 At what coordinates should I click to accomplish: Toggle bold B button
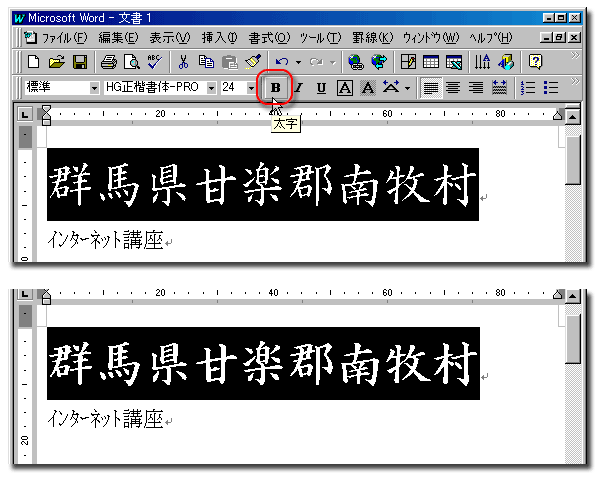[x=275, y=88]
